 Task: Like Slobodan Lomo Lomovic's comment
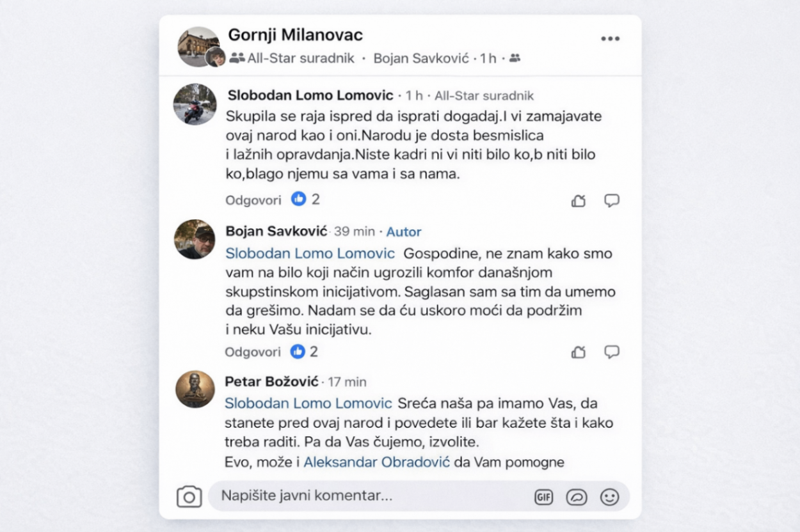pyautogui.click(x=579, y=201)
